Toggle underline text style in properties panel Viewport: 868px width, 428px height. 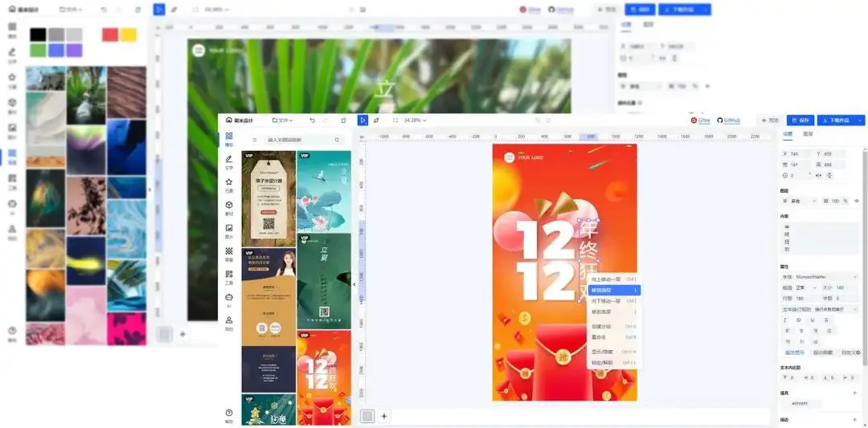tap(812, 320)
